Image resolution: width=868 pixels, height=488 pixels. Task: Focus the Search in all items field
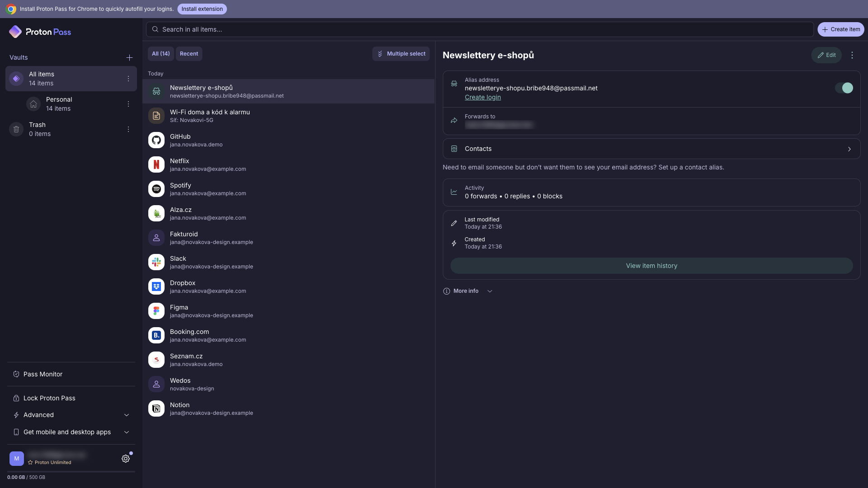point(480,29)
